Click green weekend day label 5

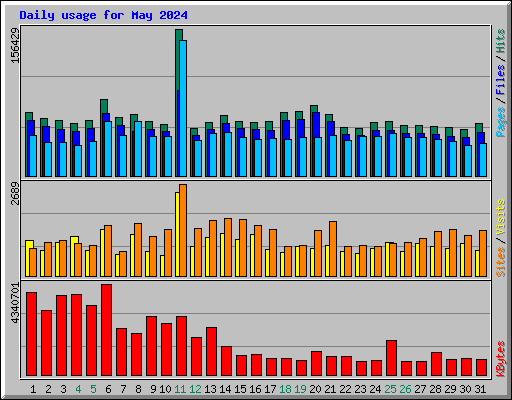(93, 389)
